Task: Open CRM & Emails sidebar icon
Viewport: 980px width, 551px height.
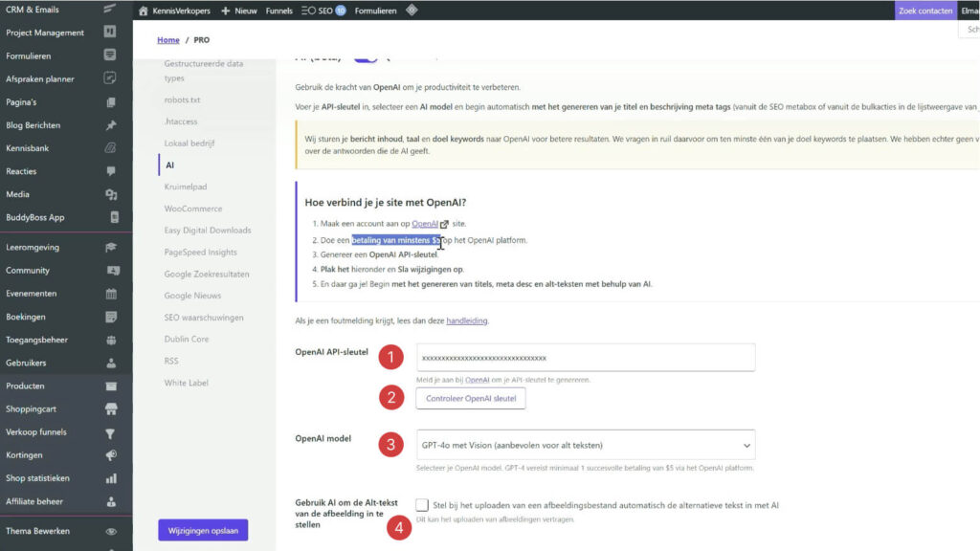Action: 110,9
